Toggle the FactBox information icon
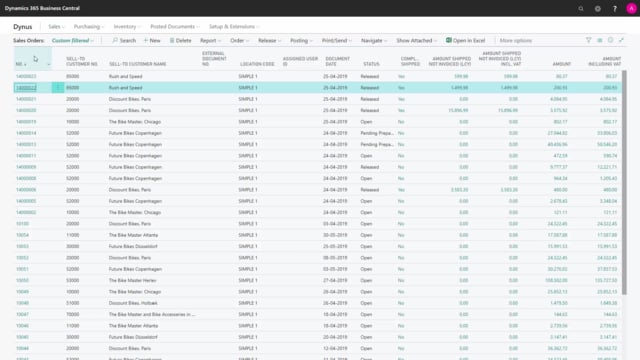This screenshot has height=360, width=640. click(611, 40)
